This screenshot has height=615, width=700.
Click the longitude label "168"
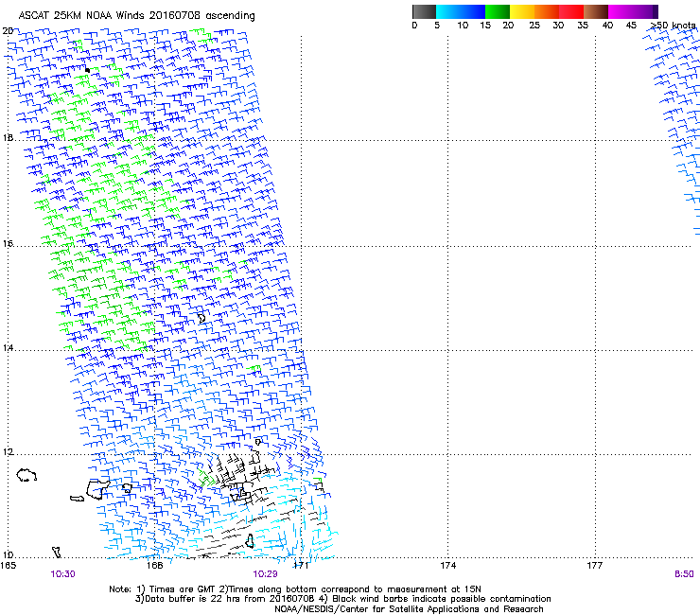154,566
